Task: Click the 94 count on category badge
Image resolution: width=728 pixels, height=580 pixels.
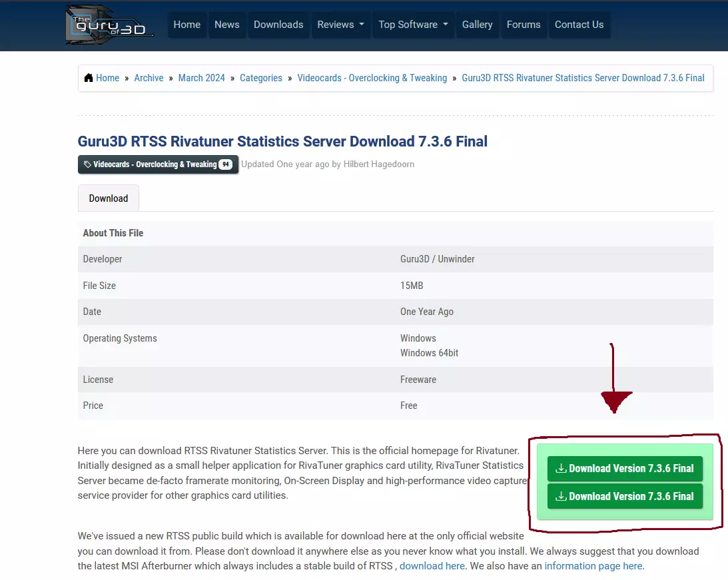Action: [225, 164]
